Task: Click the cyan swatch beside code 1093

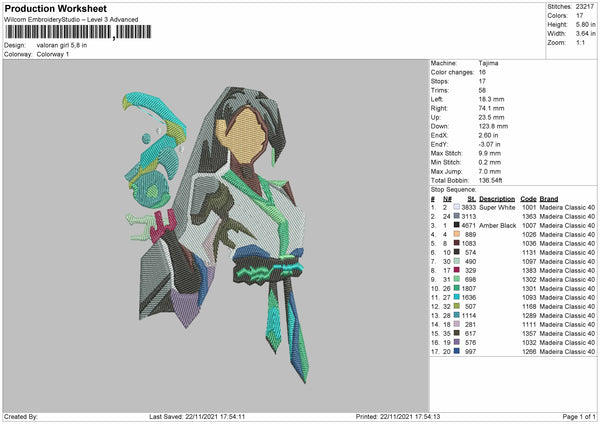Action: [457, 297]
